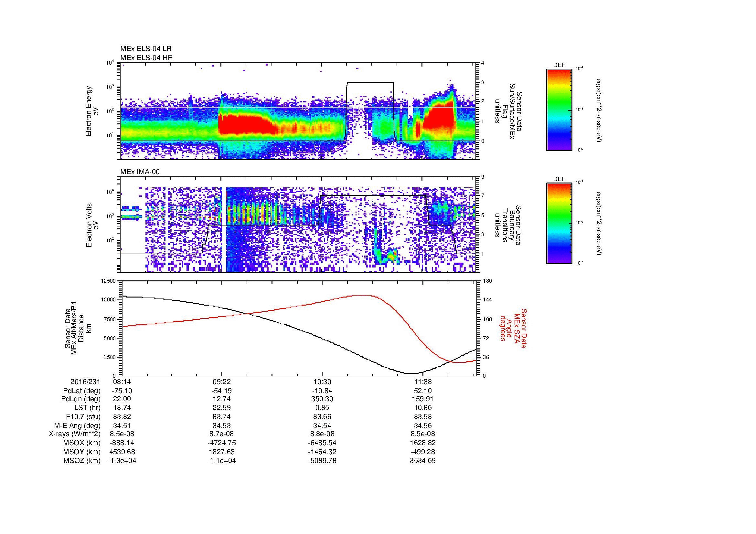Click the F10.7 value '83.82'
Screen dimensions: 756x534
[x=122, y=416]
